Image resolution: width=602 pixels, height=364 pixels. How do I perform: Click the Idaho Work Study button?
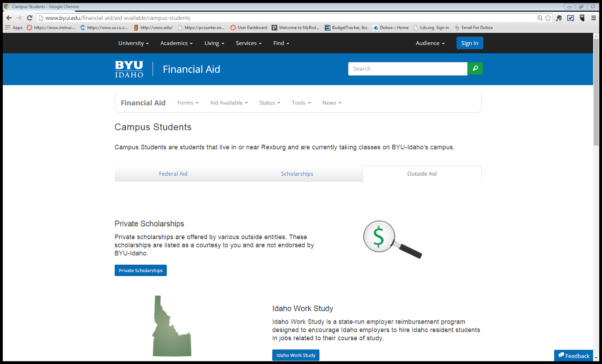296,355
